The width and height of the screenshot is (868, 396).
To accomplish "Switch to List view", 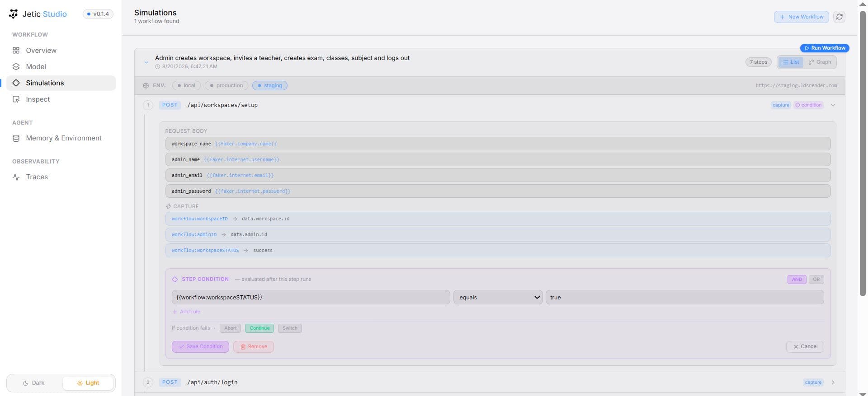I will pyautogui.click(x=791, y=62).
